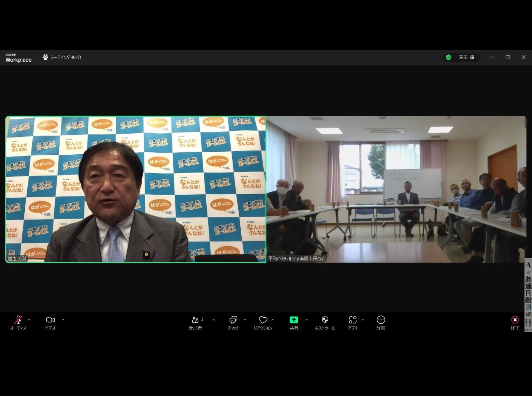Open the IME menu list icon

[x=528, y=307]
